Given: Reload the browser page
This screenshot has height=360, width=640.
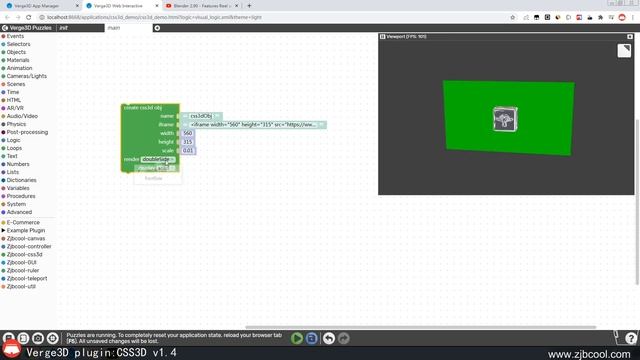Looking at the screenshot, I should [x=29, y=18].
